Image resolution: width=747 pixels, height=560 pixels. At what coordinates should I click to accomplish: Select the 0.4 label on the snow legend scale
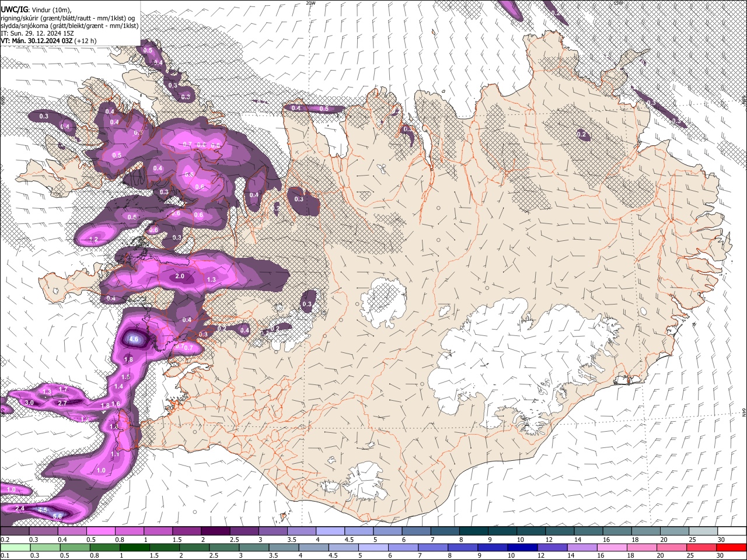click(x=61, y=540)
